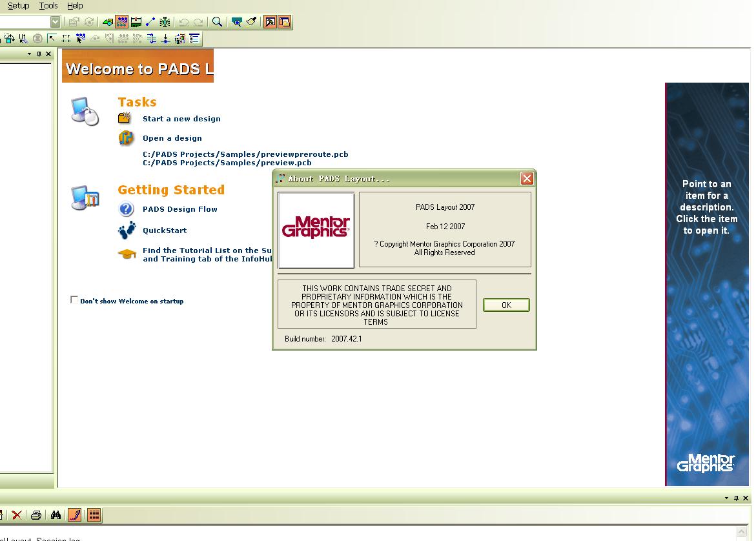Open Design Options list icon
Viewport: 756px width, 541px height.
(194, 39)
